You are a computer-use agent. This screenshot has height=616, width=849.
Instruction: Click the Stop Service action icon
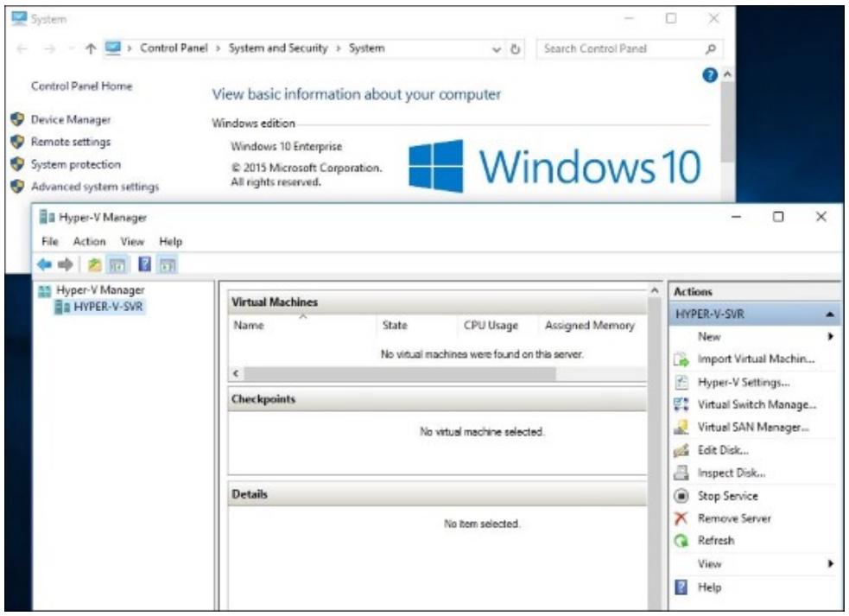tap(681, 496)
